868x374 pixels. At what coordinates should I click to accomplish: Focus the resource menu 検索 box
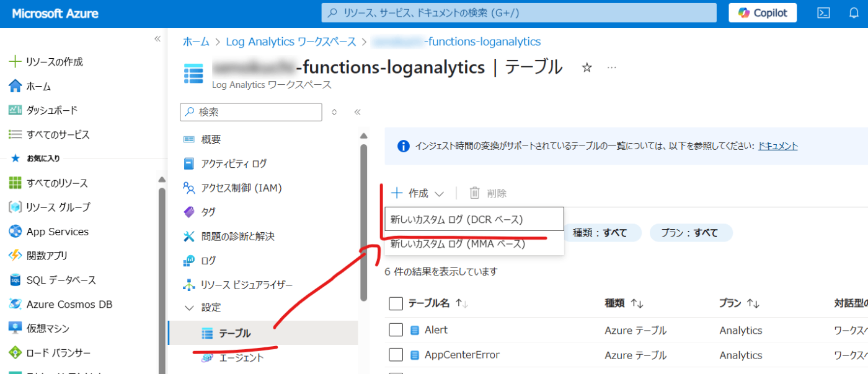point(251,112)
